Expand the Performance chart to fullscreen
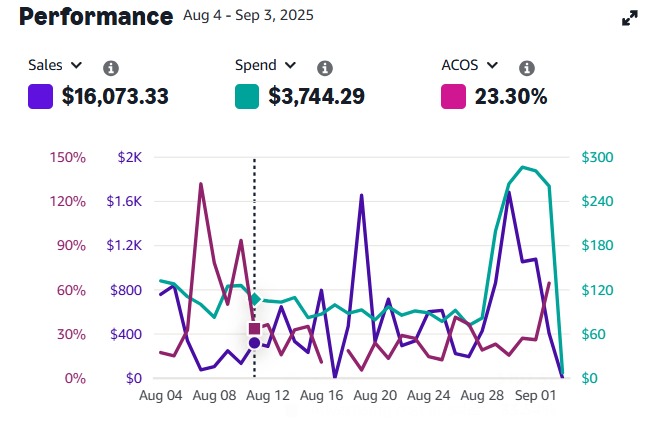The width and height of the screenshot is (656, 429). (x=630, y=18)
